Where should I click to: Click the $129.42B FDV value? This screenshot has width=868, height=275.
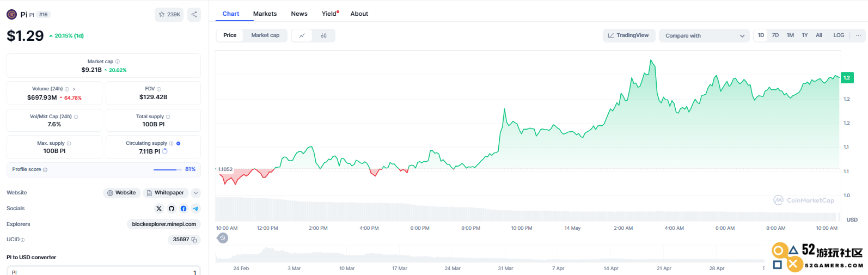[x=154, y=97]
